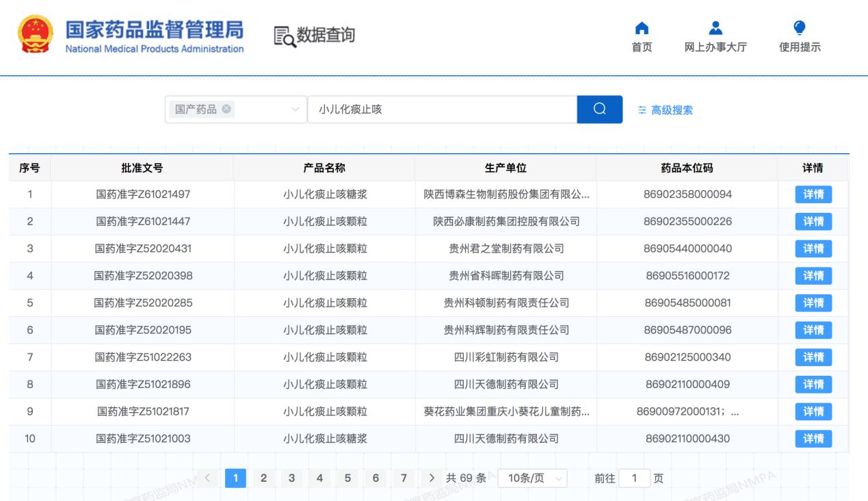Click 共 69 条 total count text

click(x=466, y=478)
